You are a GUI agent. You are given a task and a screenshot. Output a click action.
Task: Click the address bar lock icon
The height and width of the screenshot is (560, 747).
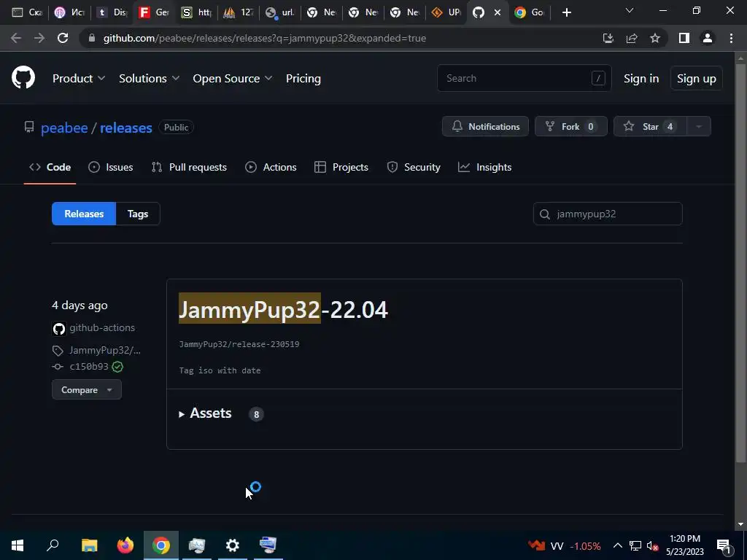92,38
